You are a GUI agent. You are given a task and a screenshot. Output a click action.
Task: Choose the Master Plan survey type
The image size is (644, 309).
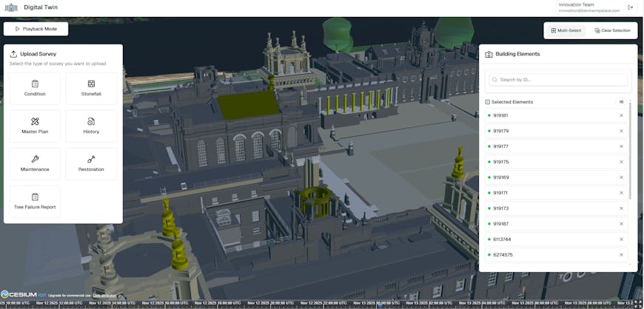pyautogui.click(x=35, y=126)
